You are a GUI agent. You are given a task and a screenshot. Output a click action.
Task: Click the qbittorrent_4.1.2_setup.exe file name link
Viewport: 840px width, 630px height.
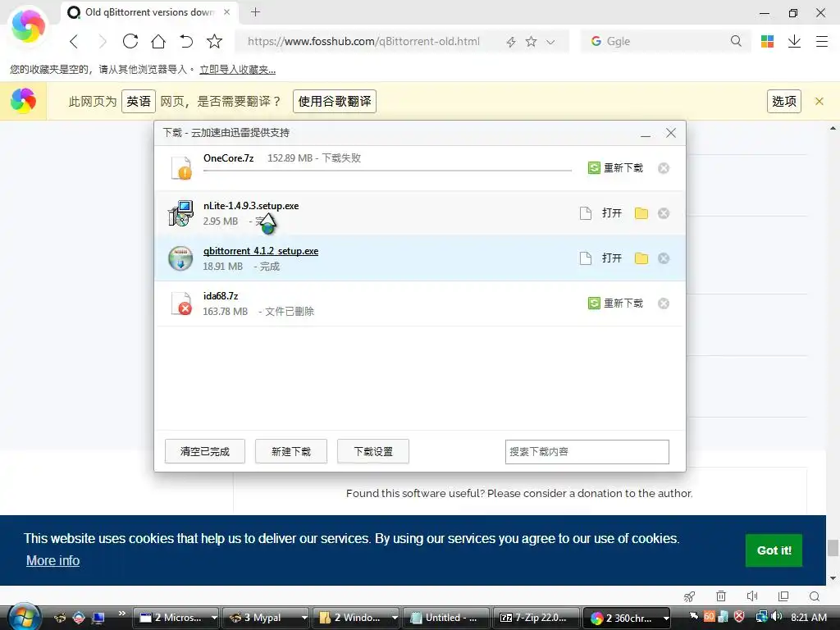(x=261, y=251)
